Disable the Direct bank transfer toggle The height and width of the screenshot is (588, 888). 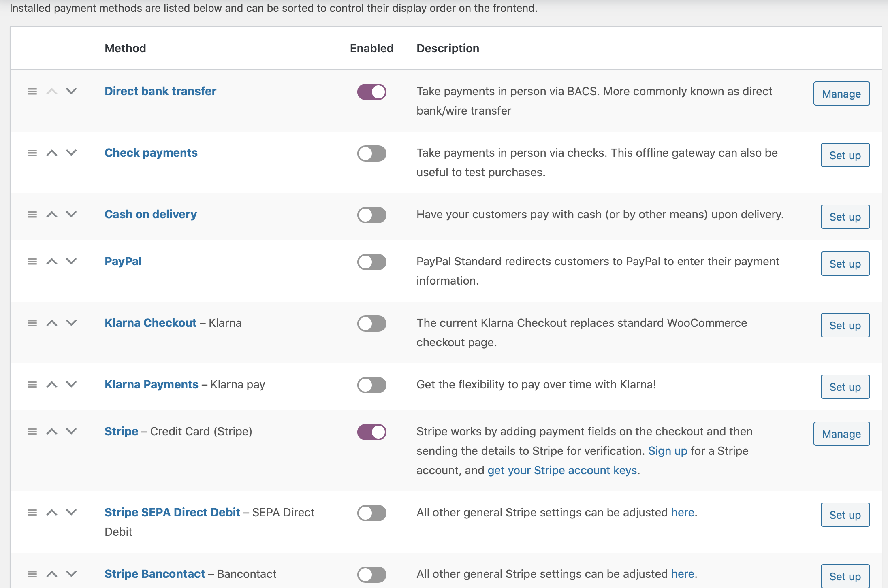click(x=371, y=92)
